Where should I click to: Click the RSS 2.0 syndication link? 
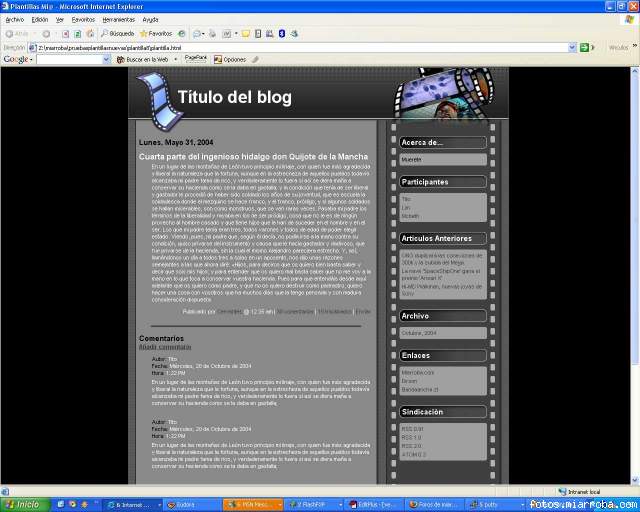(x=411, y=446)
